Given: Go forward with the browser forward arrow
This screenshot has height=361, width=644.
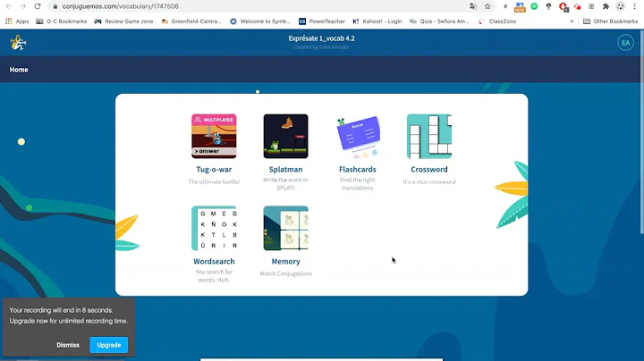Looking at the screenshot, I should pyautogui.click(x=23, y=6).
